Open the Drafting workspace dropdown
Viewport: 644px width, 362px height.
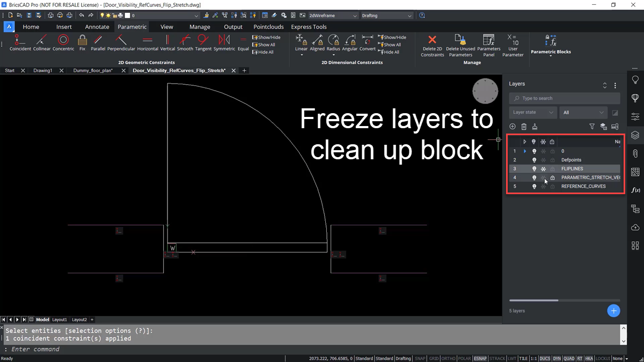tap(386, 16)
